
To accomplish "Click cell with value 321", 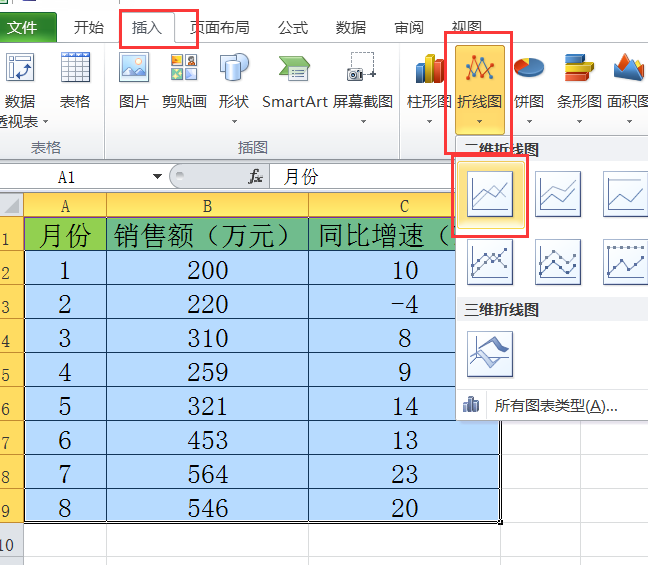I will tap(207, 405).
